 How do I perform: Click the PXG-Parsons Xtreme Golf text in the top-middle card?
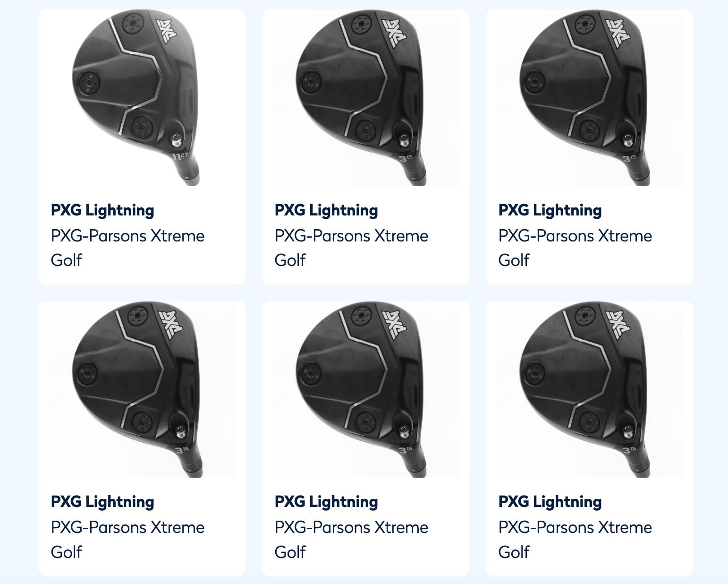[x=352, y=248]
